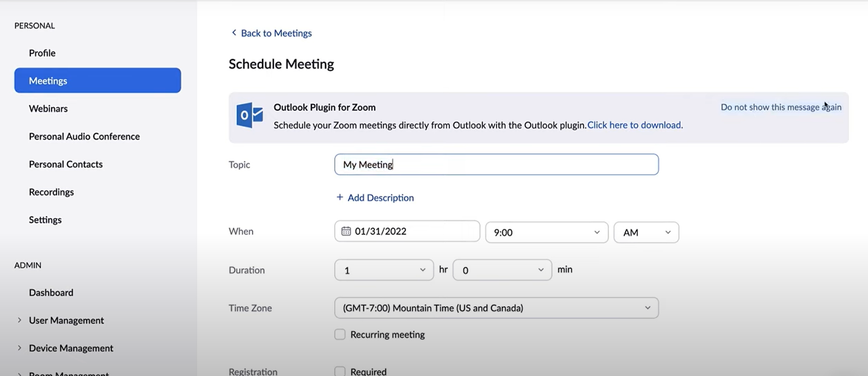The width and height of the screenshot is (868, 376).
Task: Dismiss with 'Do not show this message again'
Action: (x=781, y=107)
